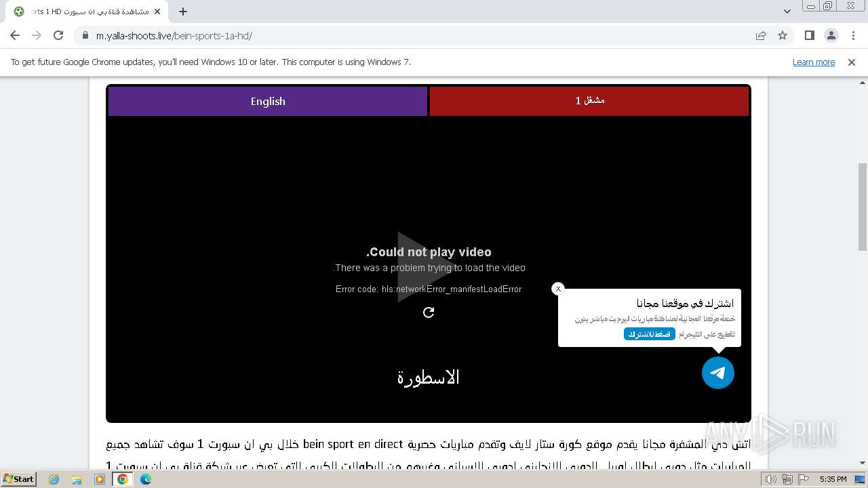The width and height of the screenshot is (868, 488).
Task: Click the scrollbar up arrow
Action: pyautogui.click(x=863, y=83)
